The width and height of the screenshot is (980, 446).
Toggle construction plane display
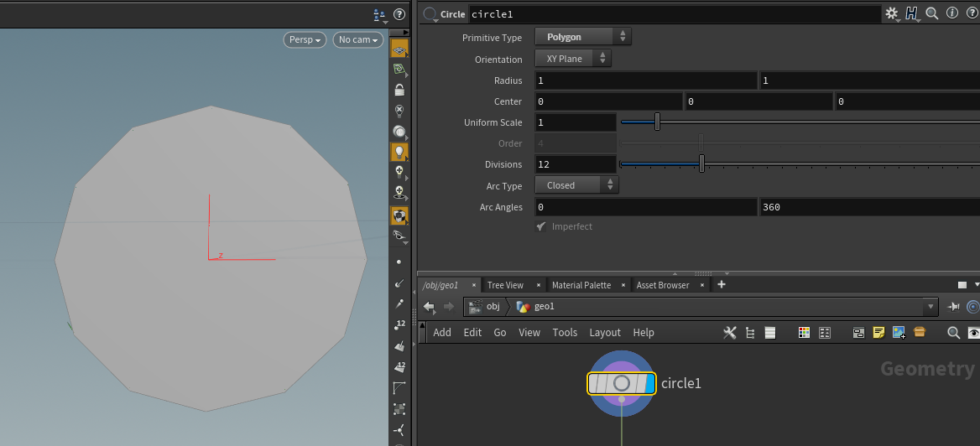click(x=399, y=70)
